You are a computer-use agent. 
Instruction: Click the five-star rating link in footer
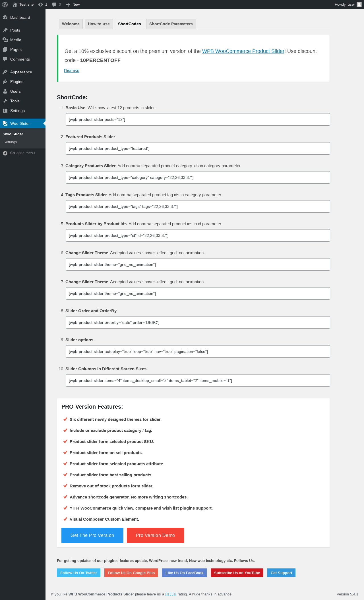tap(171, 594)
